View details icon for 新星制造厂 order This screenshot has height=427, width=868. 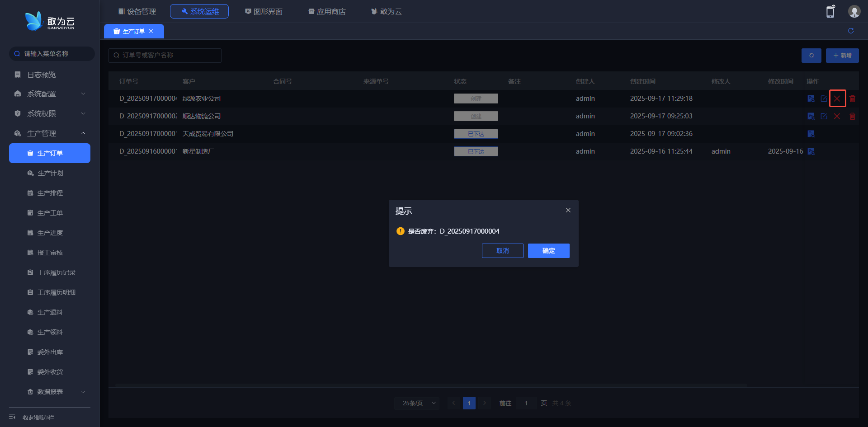click(x=811, y=151)
